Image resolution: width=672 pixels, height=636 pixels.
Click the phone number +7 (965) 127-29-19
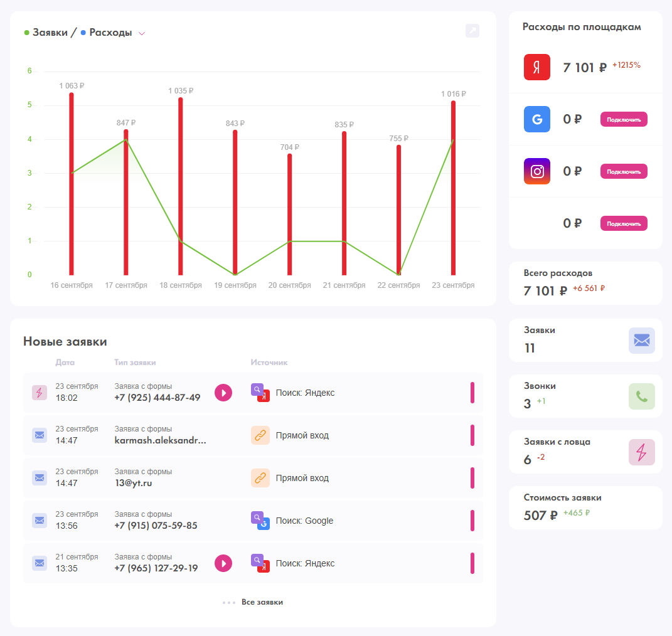[x=156, y=568]
